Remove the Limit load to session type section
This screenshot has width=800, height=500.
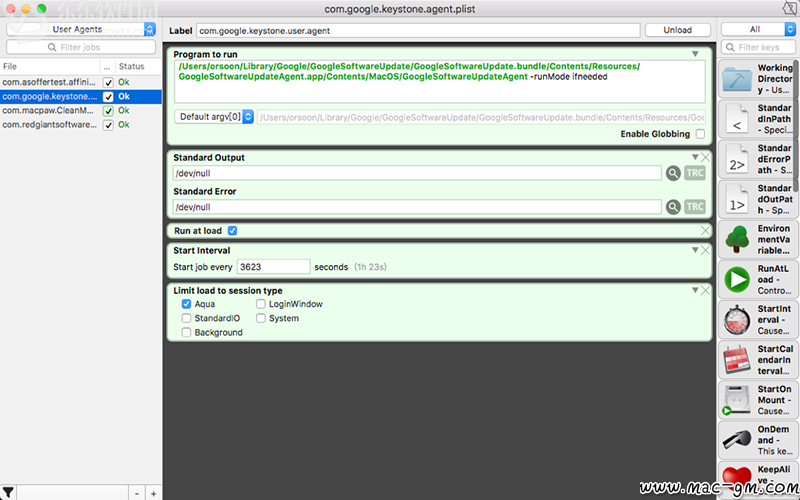pos(705,290)
